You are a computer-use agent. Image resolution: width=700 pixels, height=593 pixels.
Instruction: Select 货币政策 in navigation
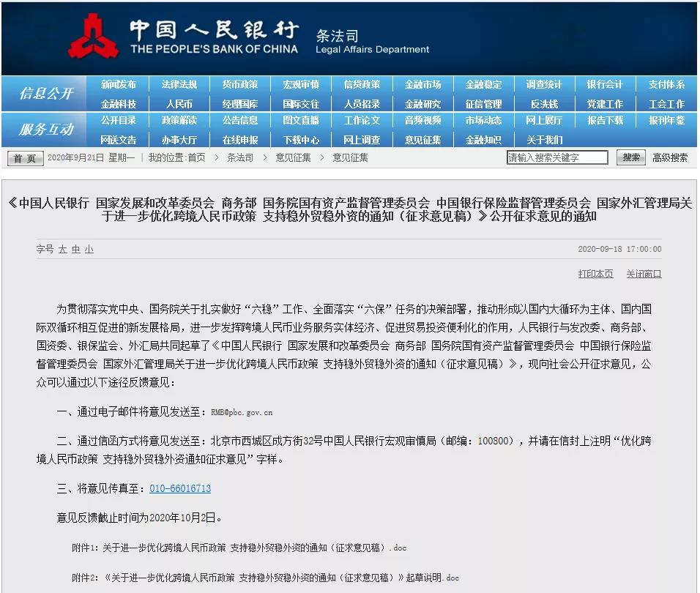point(240,84)
